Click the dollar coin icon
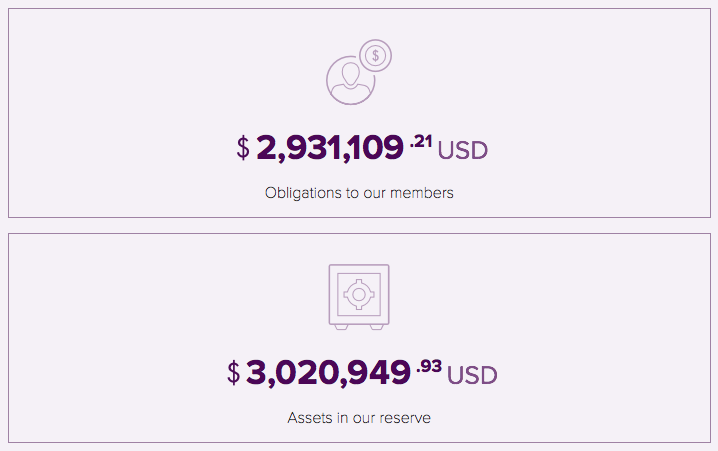The image size is (718, 451). tap(375, 55)
